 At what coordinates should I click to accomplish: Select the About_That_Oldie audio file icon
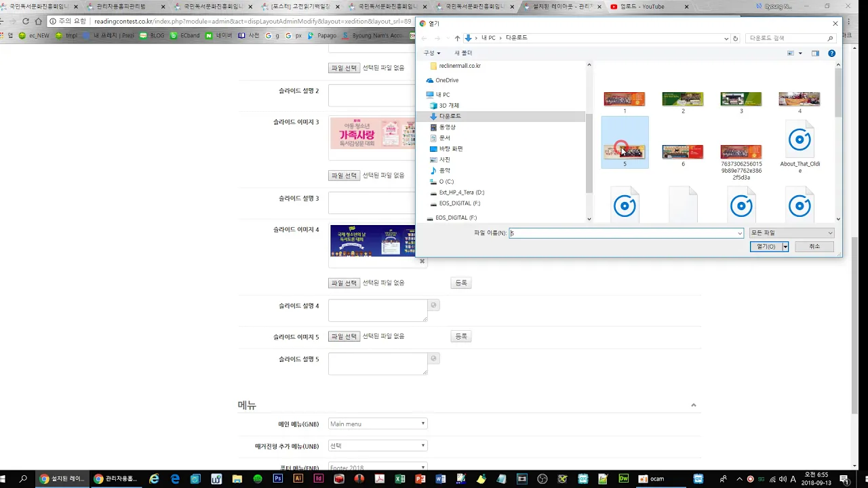[800, 141]
